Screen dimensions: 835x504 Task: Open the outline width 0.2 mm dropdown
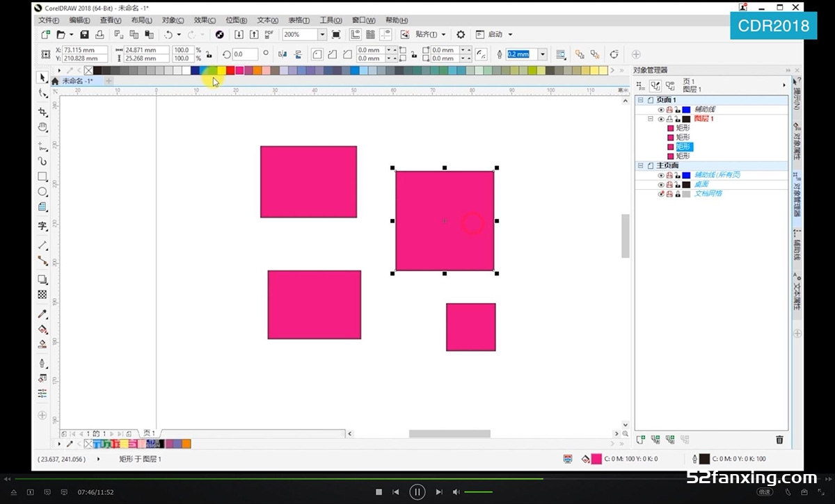tap(542, 54)
